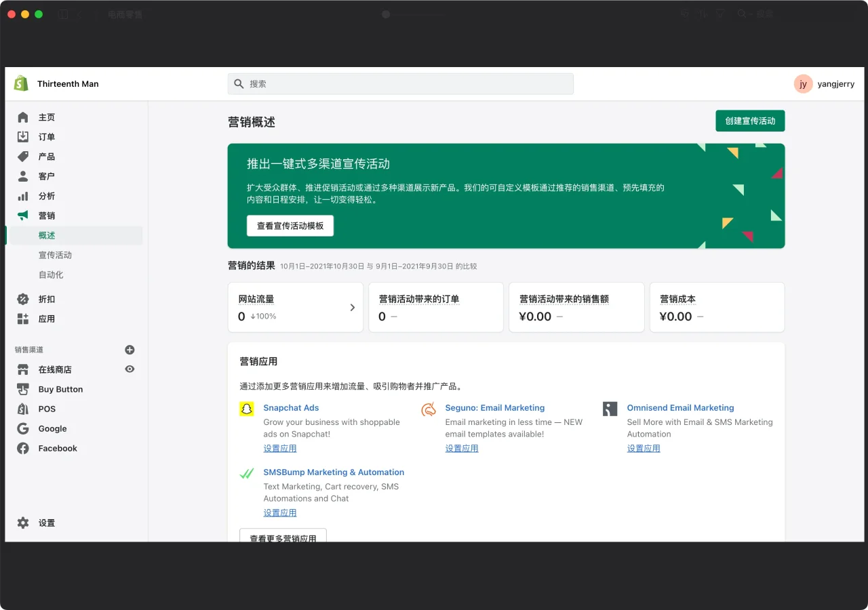The height and width of the screenshot is (610, 868).
Task: Open the 产品 products tag icon
Action: pyautogui.click(x=23, y=157)
